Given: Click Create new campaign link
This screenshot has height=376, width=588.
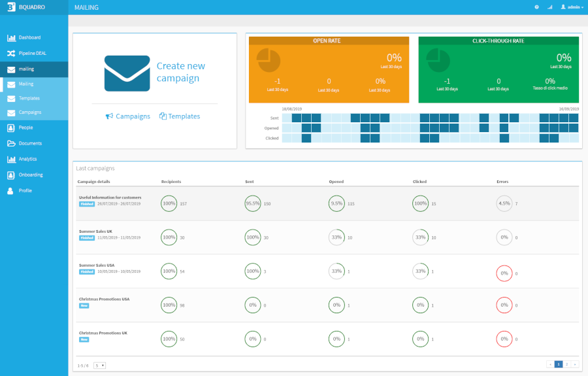Looking at the screenshot, I should click(x=181, y=72).
